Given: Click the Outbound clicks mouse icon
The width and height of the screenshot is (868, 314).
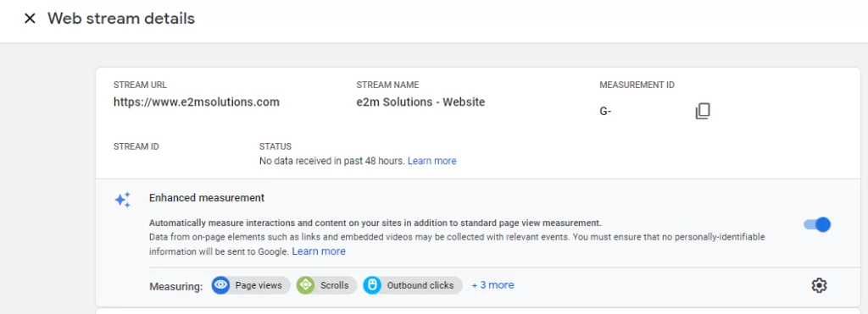Looking at the screenshot, I should [372, 285].
